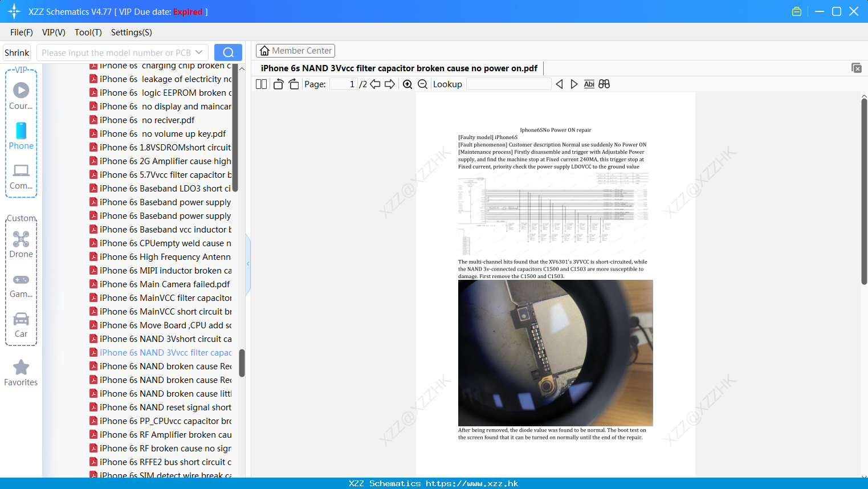
Task: Open the Game console category
Action: coord(21,286)
